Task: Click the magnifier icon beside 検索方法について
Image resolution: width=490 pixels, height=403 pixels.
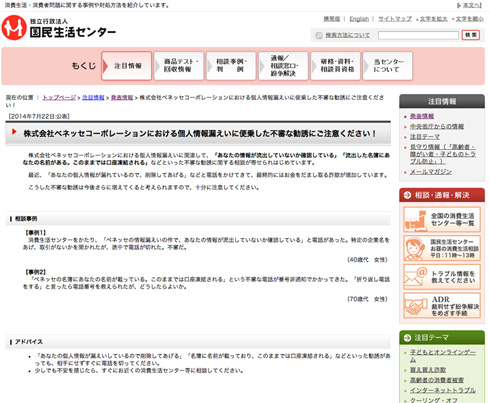Action: click(319, 35)
